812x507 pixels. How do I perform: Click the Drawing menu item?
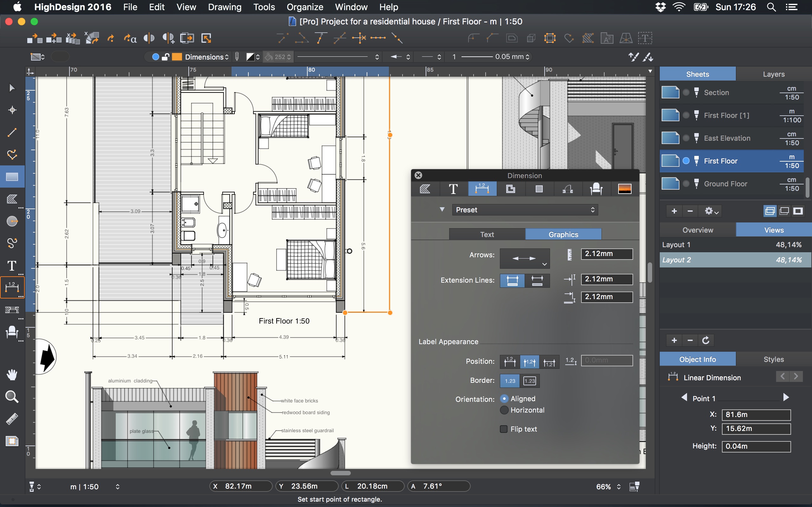(224, 6)
